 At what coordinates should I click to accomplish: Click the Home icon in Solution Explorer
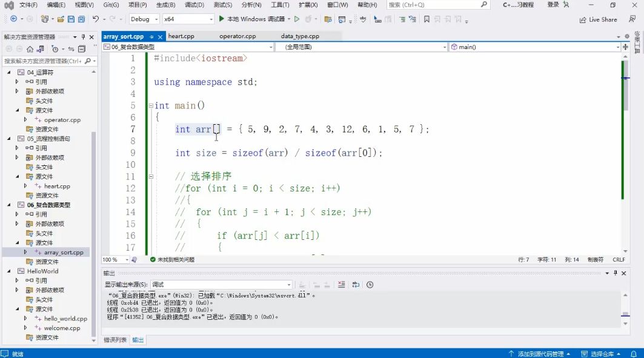coord(30,49)
